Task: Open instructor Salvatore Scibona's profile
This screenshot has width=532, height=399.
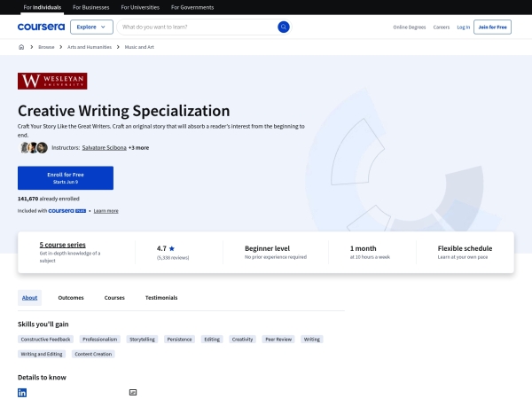Action: (104, 147)
